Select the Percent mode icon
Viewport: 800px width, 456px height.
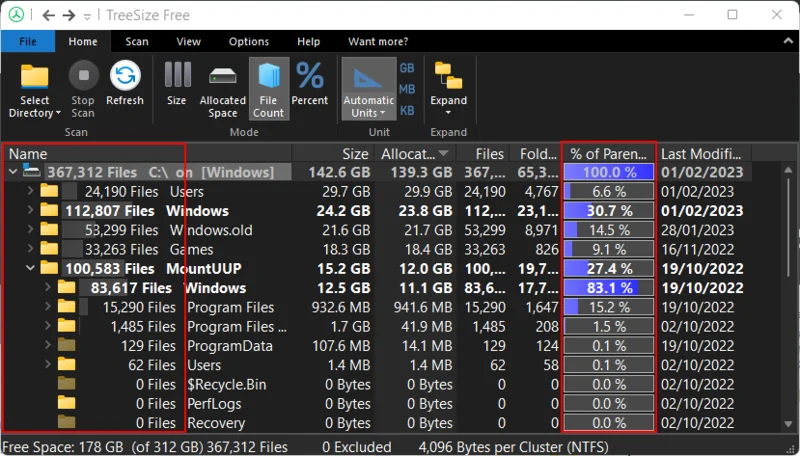(x=310, y=78)
